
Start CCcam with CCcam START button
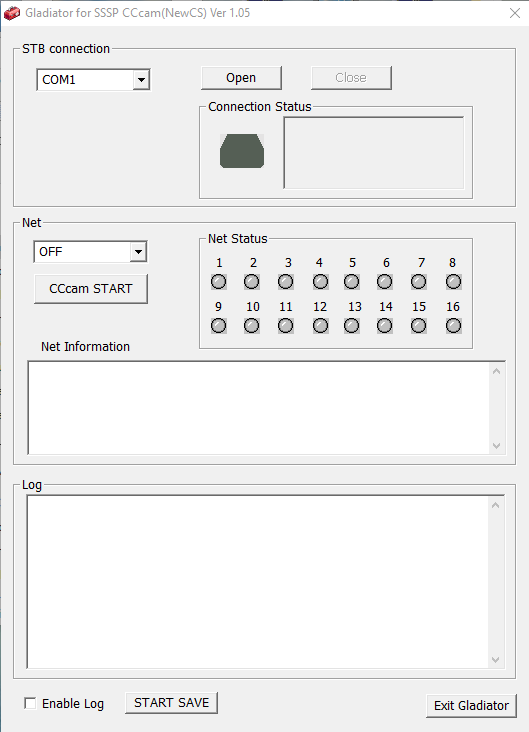click(x=91, y=289)
